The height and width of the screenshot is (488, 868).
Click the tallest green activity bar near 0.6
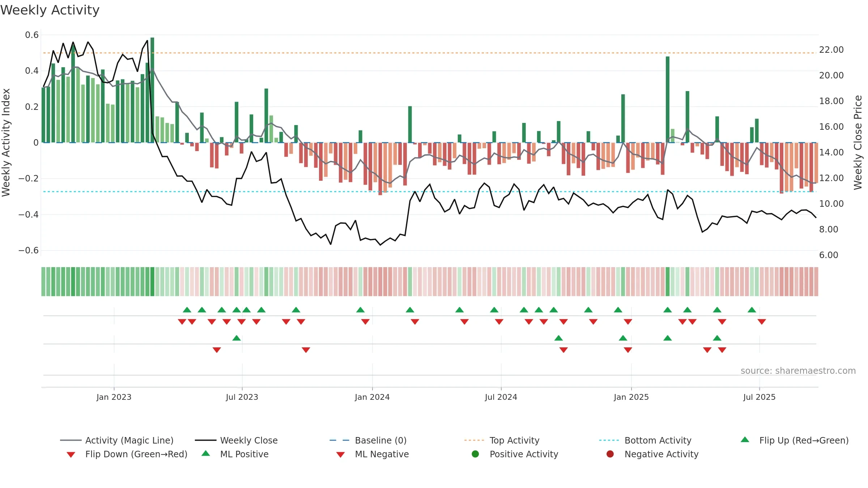tap(152, 90)
